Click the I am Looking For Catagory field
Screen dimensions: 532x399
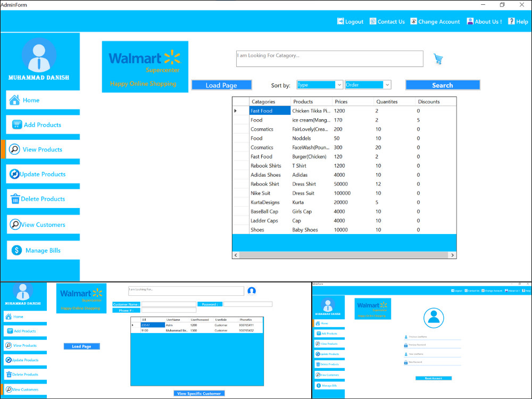point(329,59)
